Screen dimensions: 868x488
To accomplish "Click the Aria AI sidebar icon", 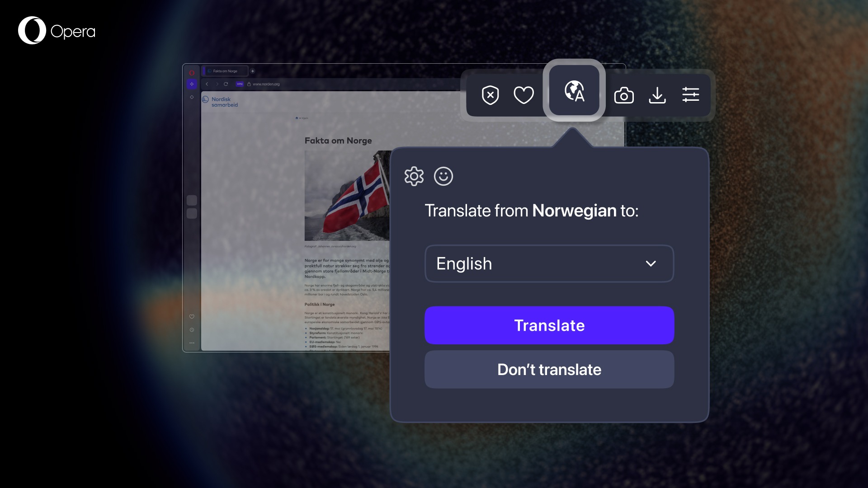I will point(192,84).
